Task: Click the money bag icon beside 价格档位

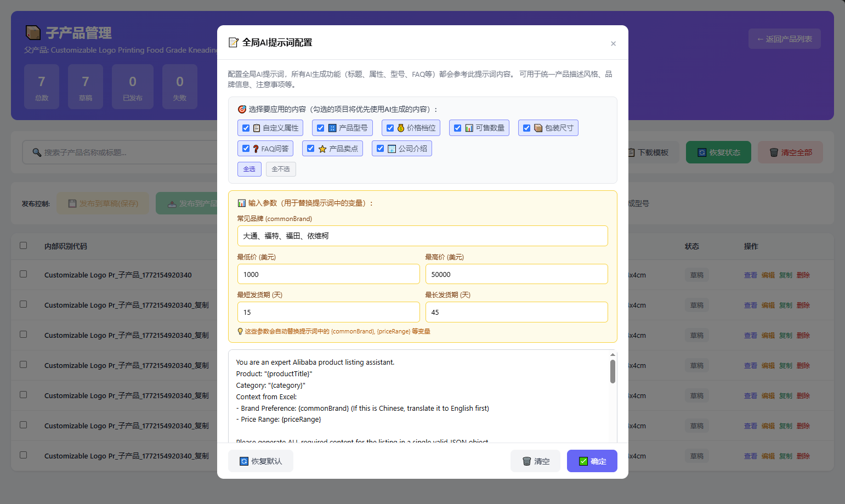Action: click(401, 128)
